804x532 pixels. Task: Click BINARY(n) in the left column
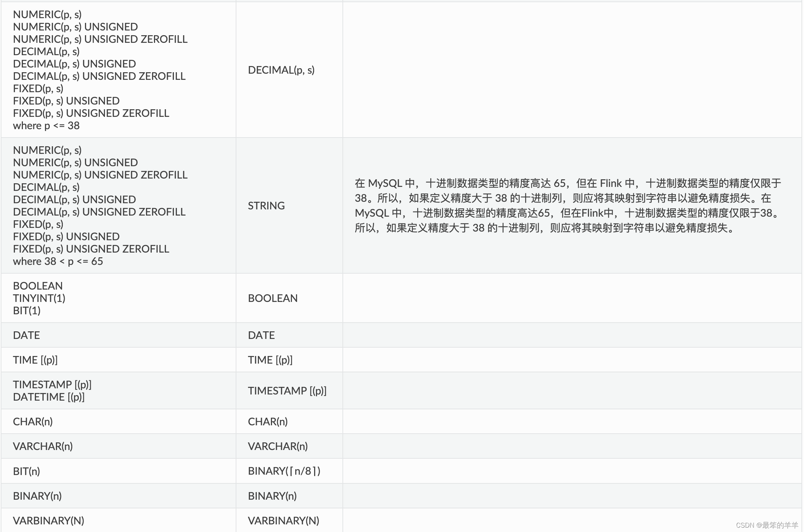(37, 496)
